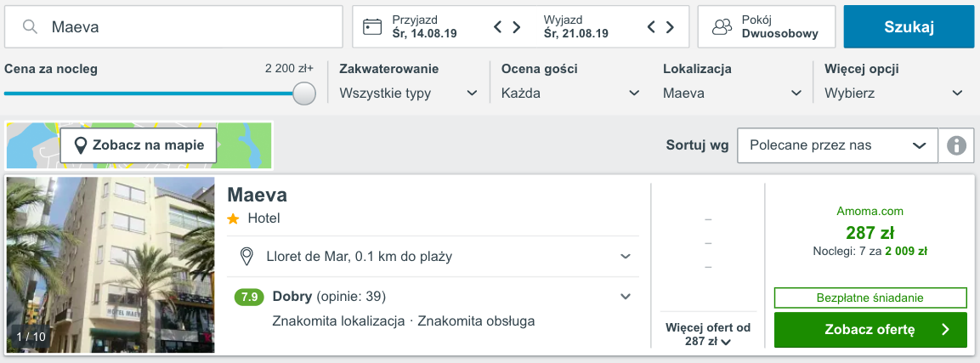Expand the Lloret de Mar location details
Screen dimensions: 980x363
click(x=626, y=256)
